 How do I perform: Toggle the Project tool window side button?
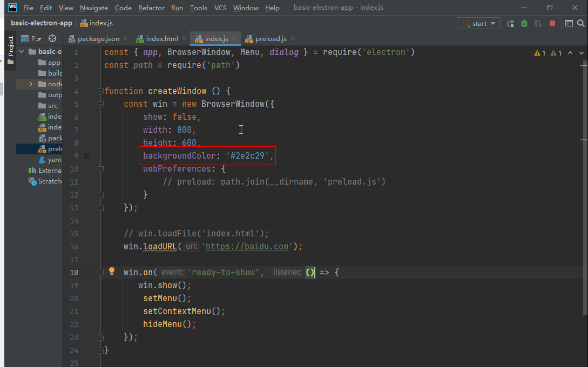(x=10, y=50)
